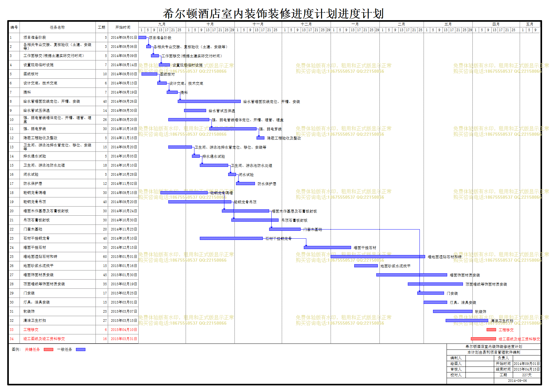The width and height of the screenshot is (549, 392).
Task: Select the 二月 month header in the timeline
Action: 402,24
